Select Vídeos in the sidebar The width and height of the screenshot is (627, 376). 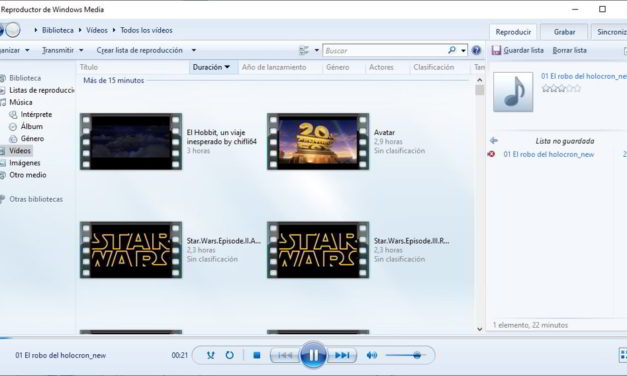click(x=20, y=150)
